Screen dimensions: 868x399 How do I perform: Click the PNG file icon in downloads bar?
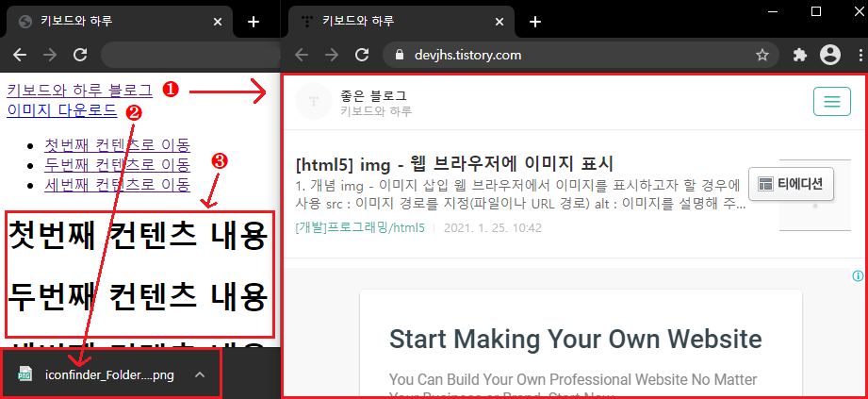[x=25, y=374]
